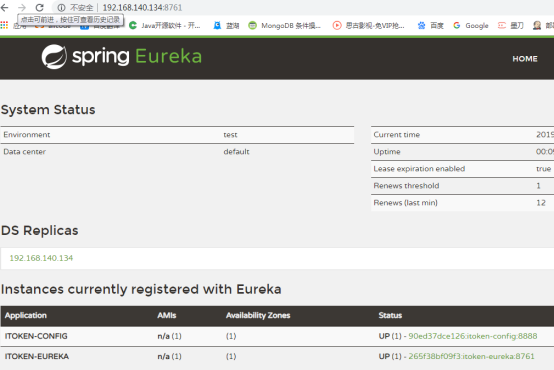Viewport: 554px width, 370px height.
Task: Select the Lease expiration enabled label
Action: [x=419, y=169]
